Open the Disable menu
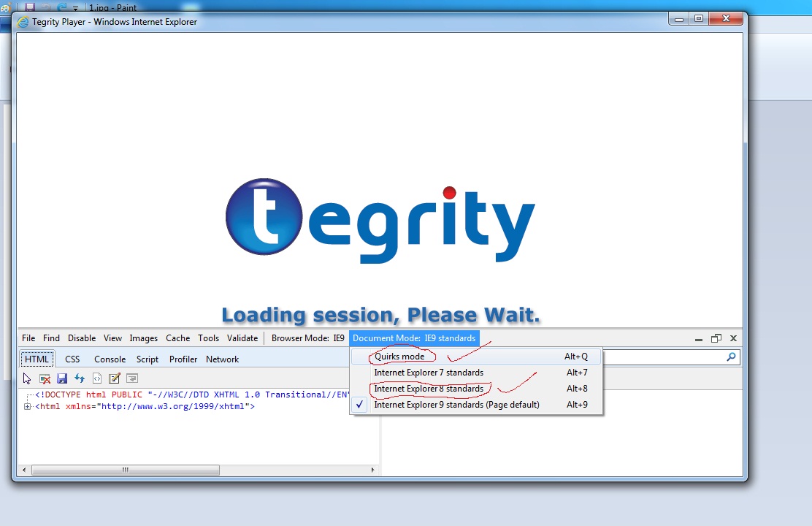 [82, 338]
